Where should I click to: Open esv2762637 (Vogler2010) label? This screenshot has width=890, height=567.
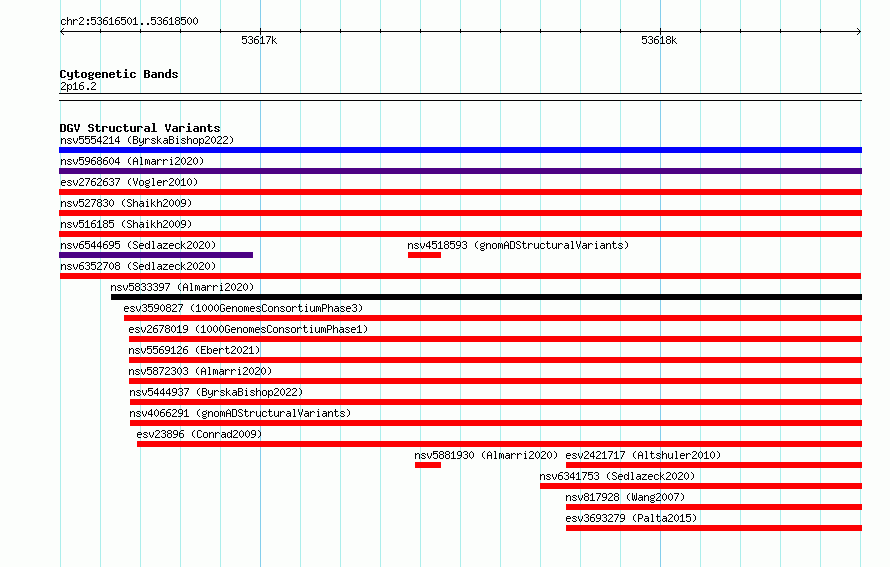coord(129,182)
